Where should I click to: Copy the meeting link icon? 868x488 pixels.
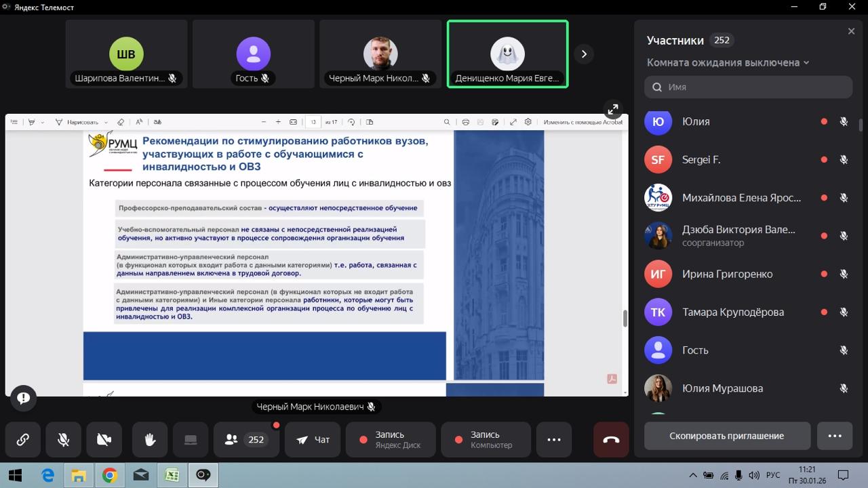23,440
